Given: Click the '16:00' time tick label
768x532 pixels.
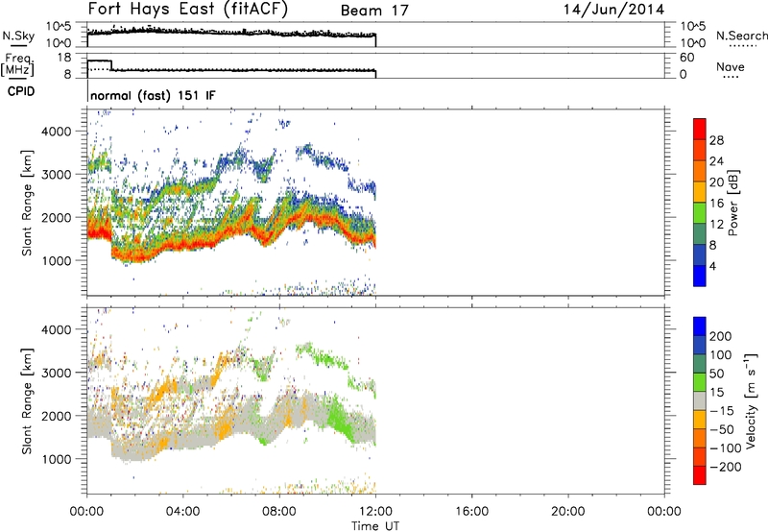Looking at the screenshot, I should tap(471, 512).
